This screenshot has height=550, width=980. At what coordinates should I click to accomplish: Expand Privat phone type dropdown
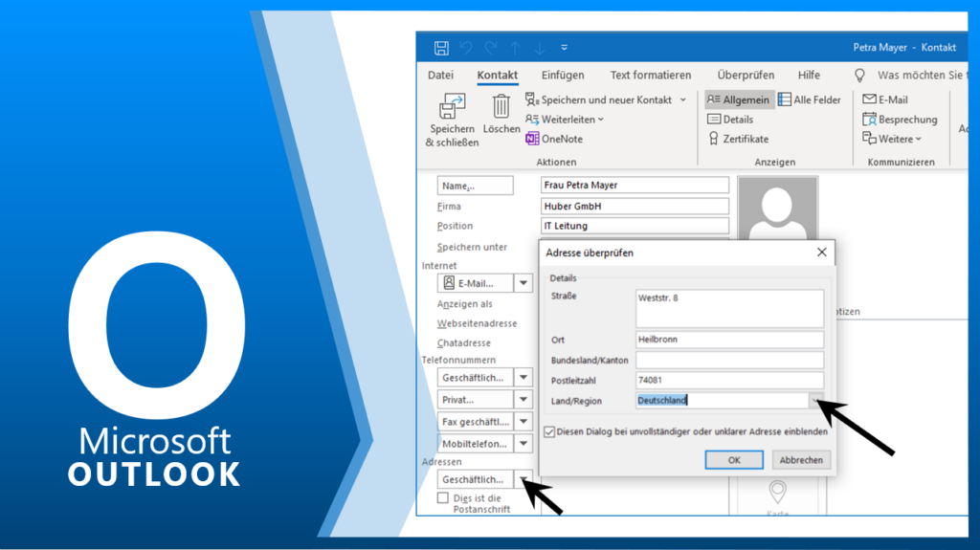point(523,400)
